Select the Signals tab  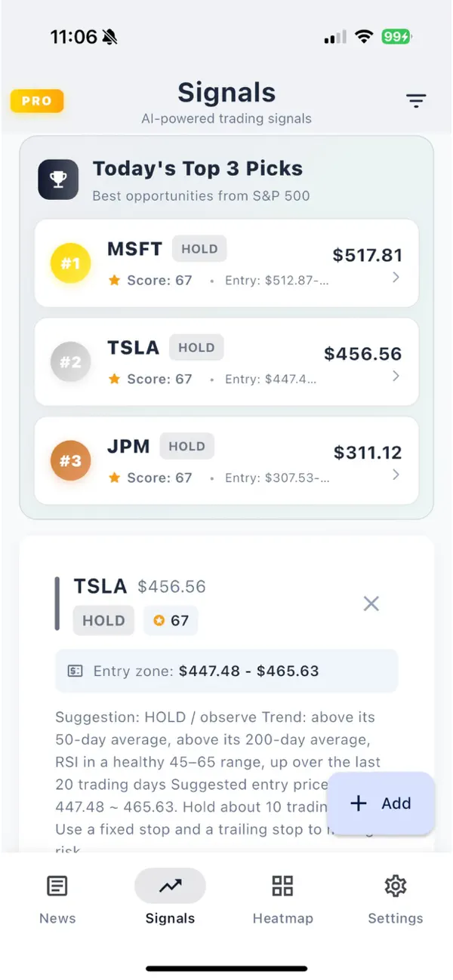(170, 899)
